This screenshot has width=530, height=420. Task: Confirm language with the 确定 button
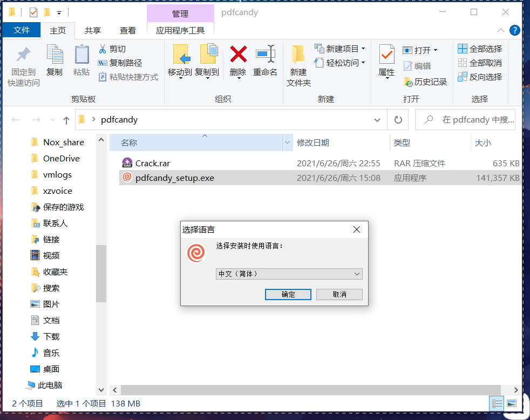288,294
